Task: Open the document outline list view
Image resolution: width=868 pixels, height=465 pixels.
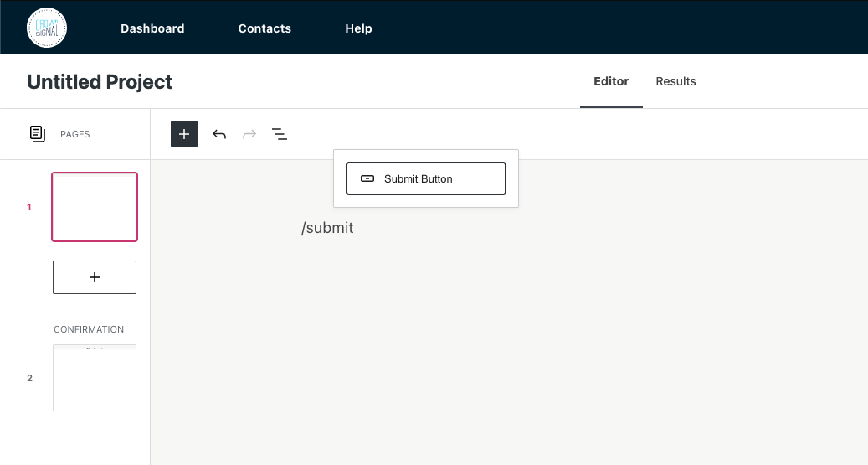Action: (x=280, y=134)
